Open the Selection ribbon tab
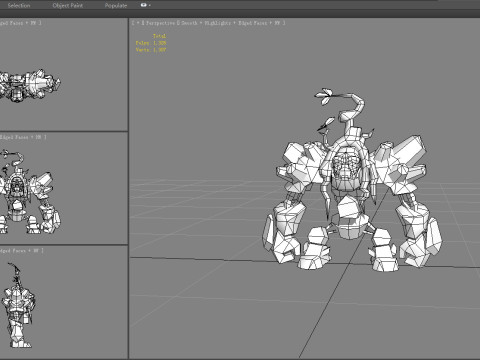The image size is (480, 360). (19, 5)
